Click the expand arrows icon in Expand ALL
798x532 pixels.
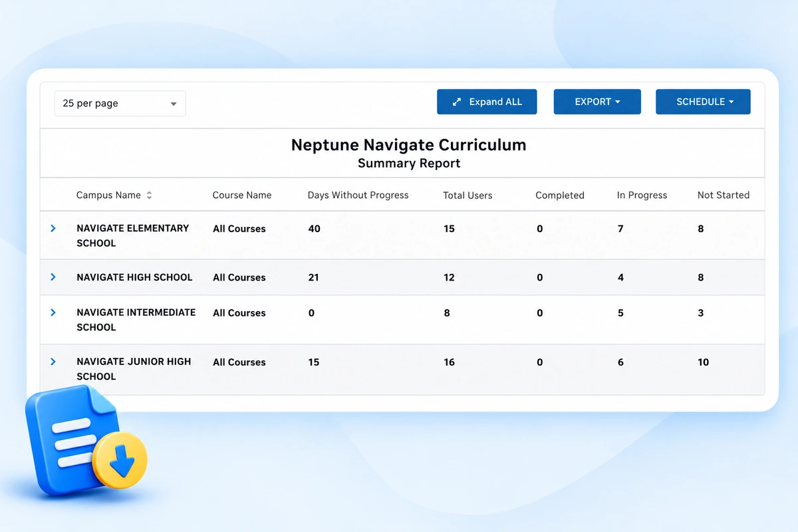457,102
